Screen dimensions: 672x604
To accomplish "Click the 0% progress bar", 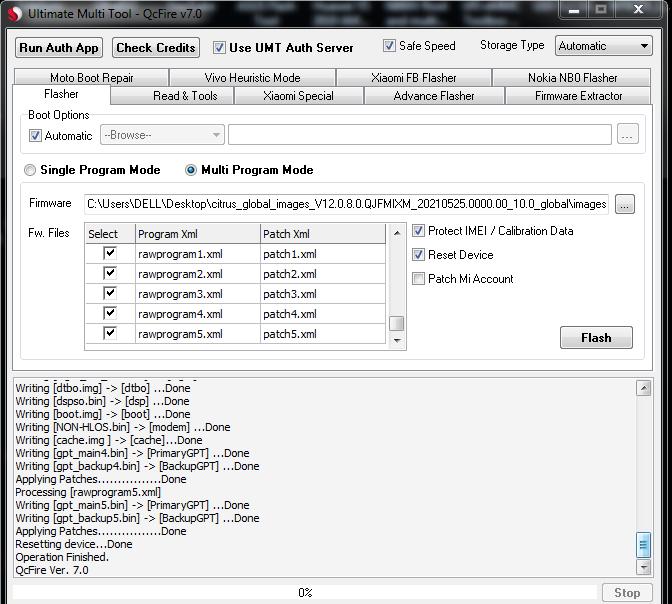I will 305,593.
